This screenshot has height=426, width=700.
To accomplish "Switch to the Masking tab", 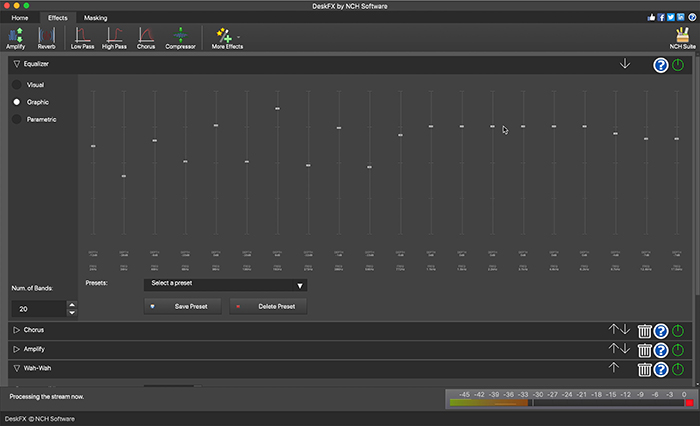I will [x=96, y=18].
